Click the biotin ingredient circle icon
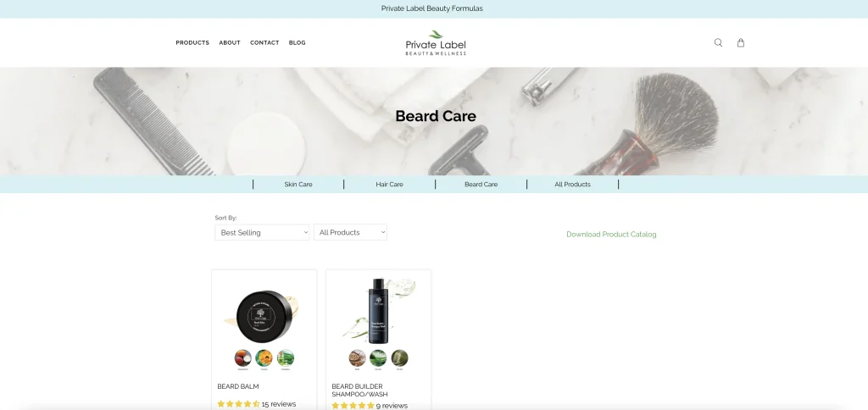This screenshot has width=868, height=410. (358, 358)
